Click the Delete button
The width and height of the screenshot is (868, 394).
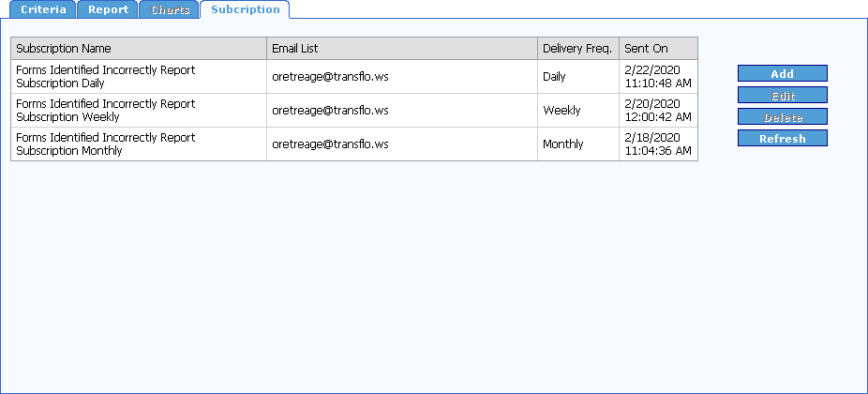(782, 116)
